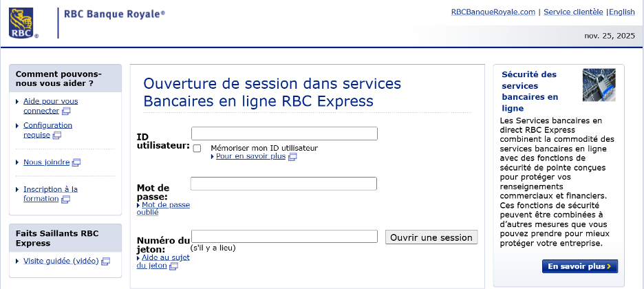This screenshot has width=644, height=289.
Task: Focus the ID utilisateur text field
Action: [284, 133]
